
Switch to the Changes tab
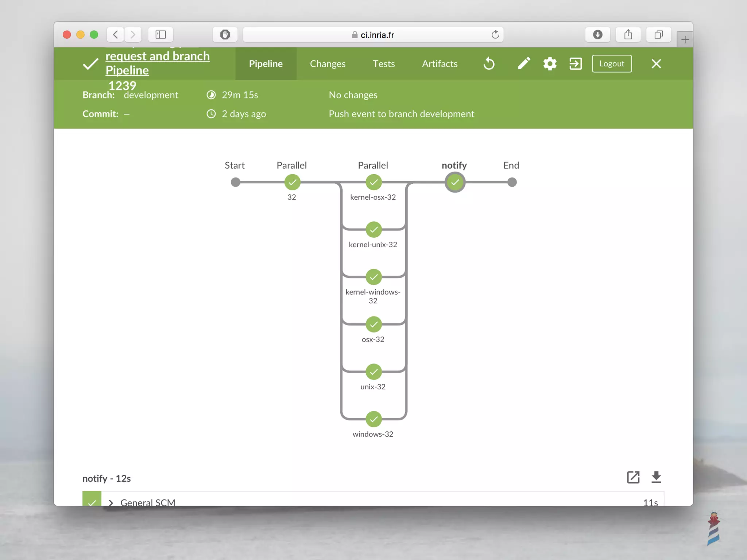pos(328,64)
